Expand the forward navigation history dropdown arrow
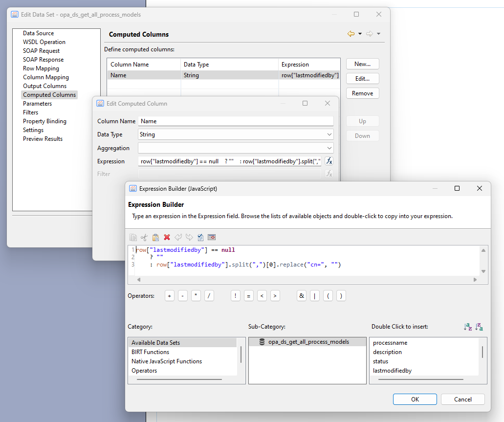Screen dimensions: 504x422 (x=379, y=34)
